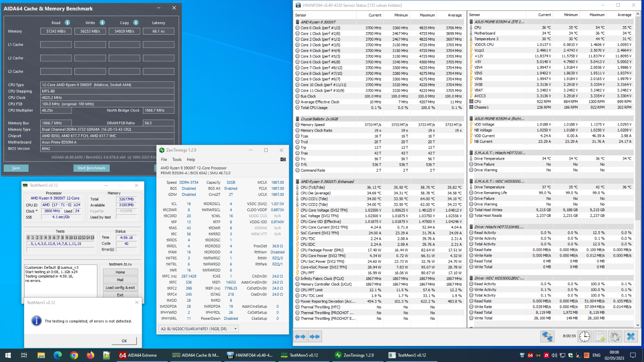Click the volume speaker tray icon
Screen dimensions: 644x362
(554, 355)
